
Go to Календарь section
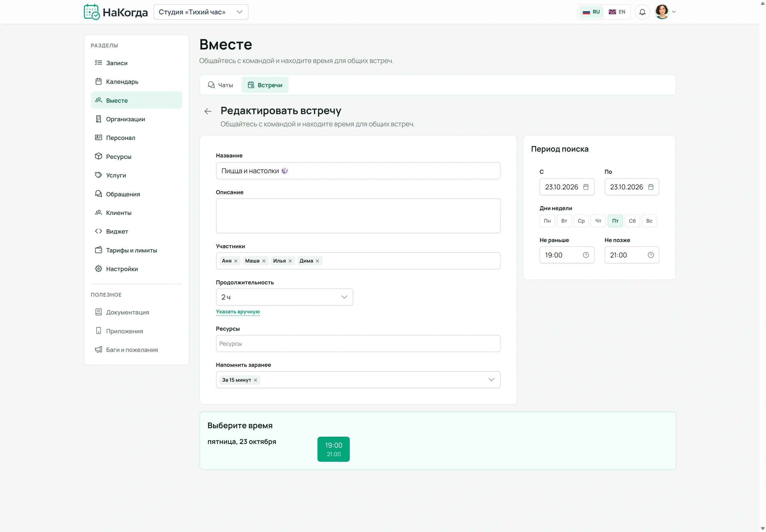pos(136,82)
